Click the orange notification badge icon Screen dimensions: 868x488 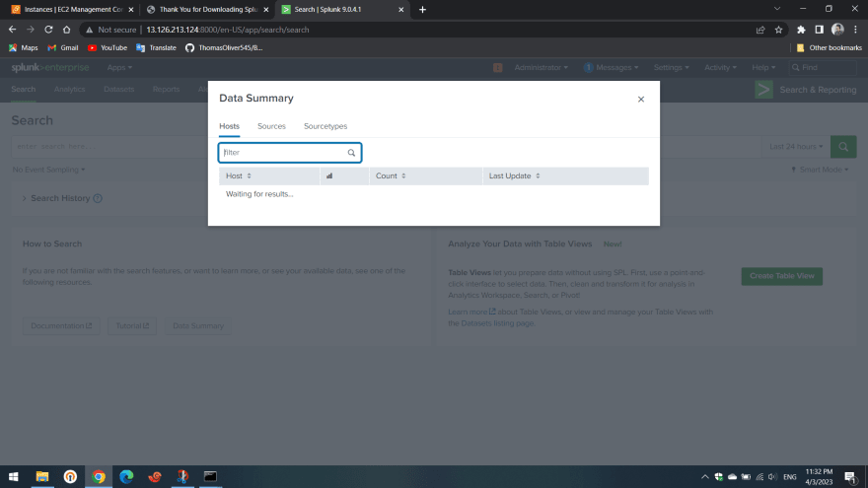click(x=498, y=67)
